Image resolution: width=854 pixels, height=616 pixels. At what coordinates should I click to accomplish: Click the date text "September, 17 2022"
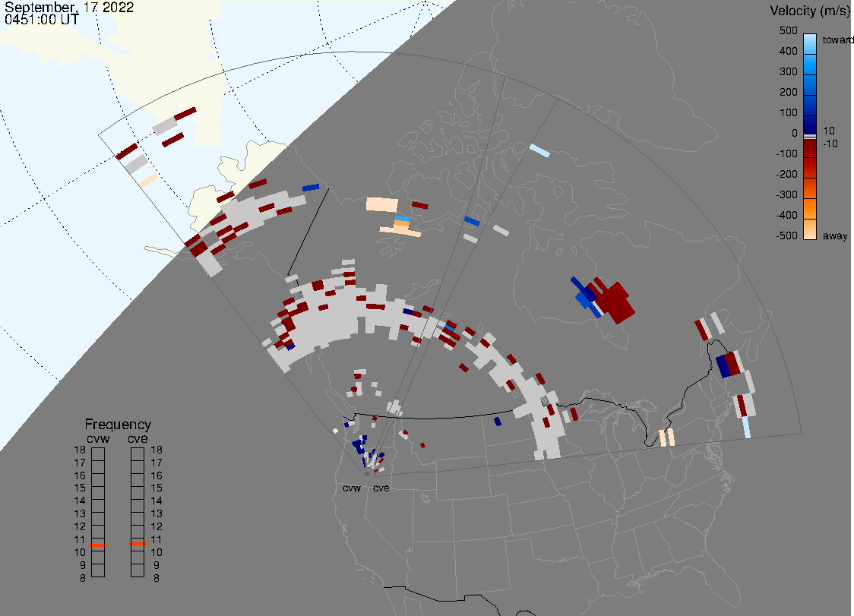coord(68,7)
